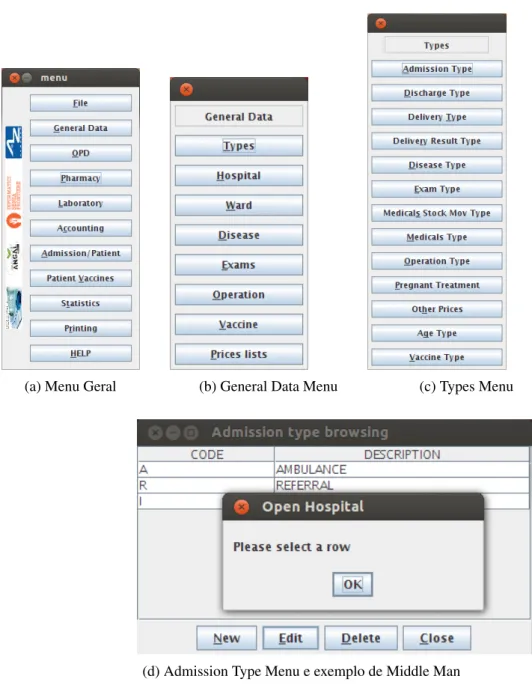Close the Types window with red button
The image size is (532, 688).
click(381, 23)
